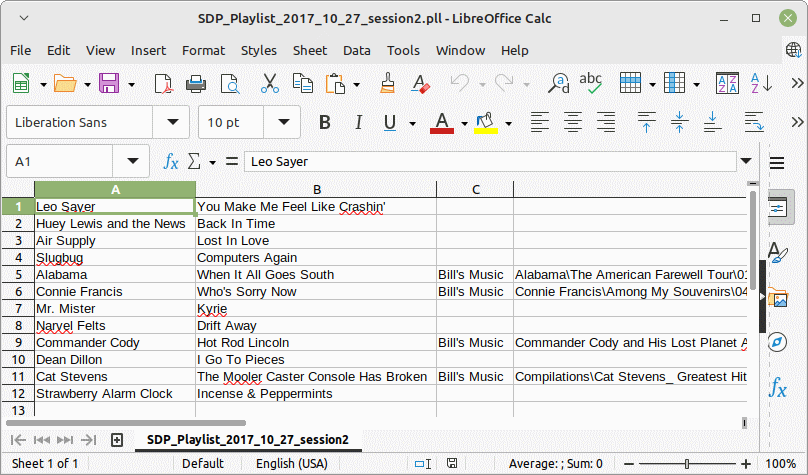
Task: Click the Paste clipboard icon
Action: pos(335,83)
